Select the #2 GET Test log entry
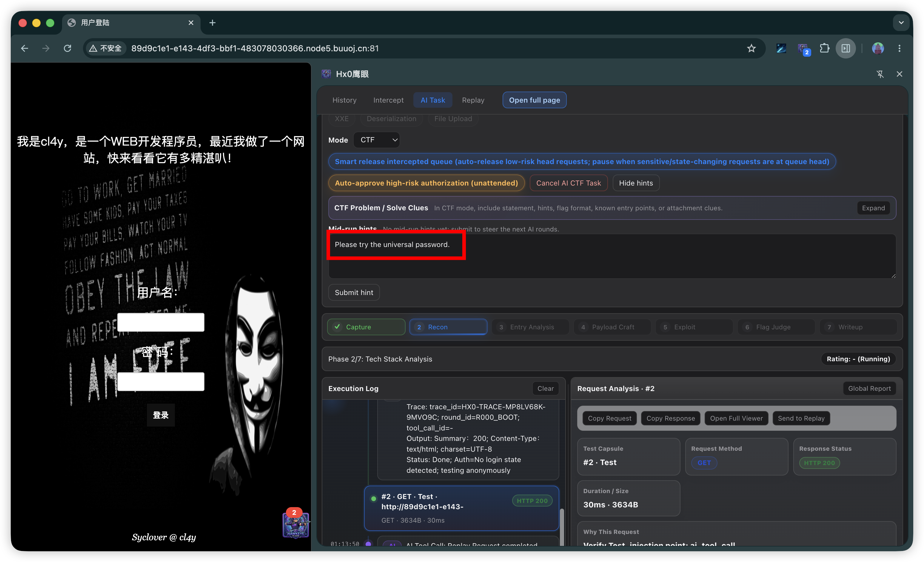This screenshot has width=924, height=562. (461, 508)
